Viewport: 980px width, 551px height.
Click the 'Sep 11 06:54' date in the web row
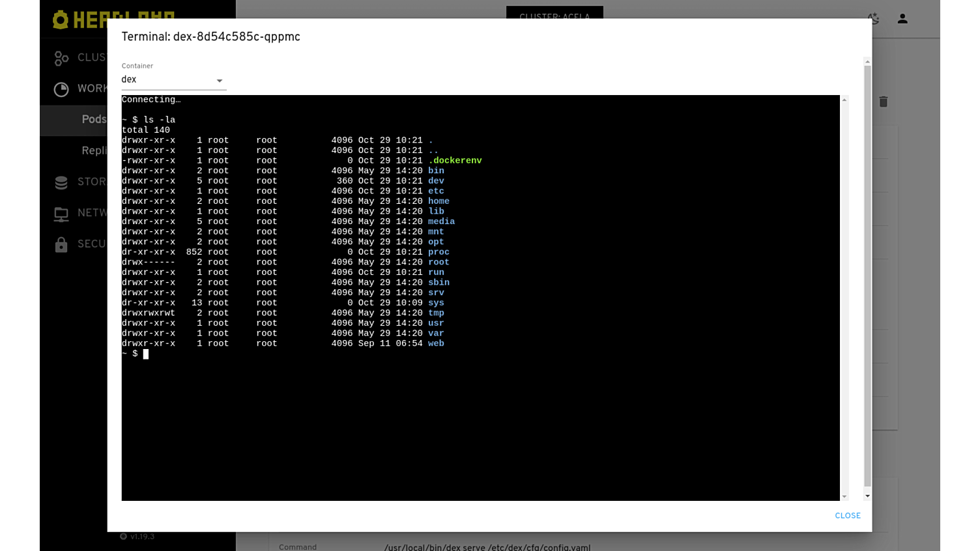click(390, 344)
